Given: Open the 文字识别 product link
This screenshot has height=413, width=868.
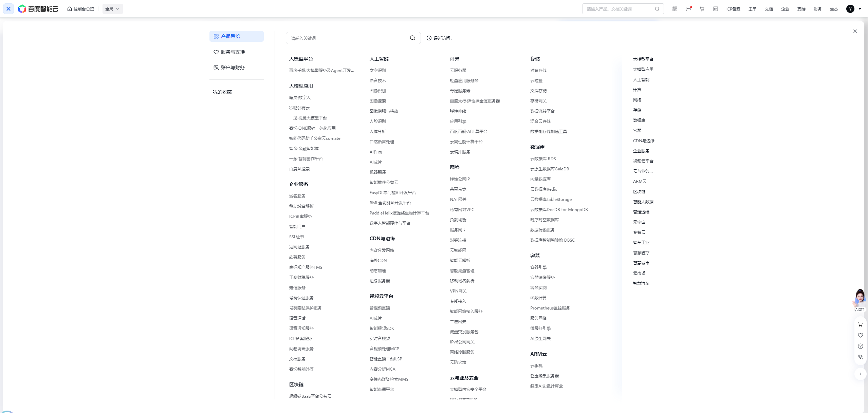Looking at the screenshot, I should [x=377, y=70].
